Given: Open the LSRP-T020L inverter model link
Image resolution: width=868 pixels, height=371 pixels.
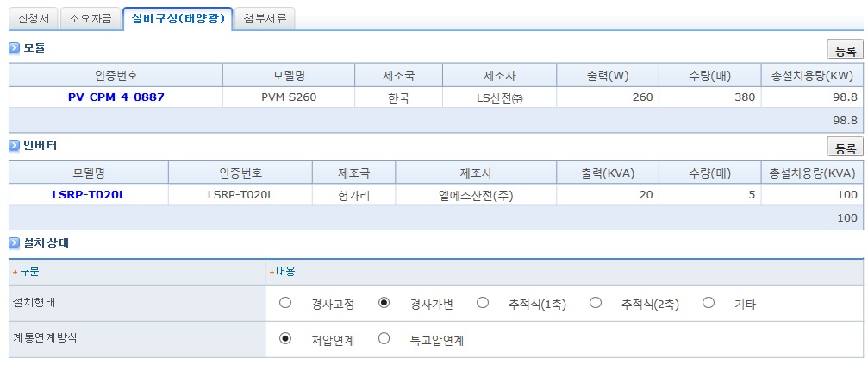Looking at the screenshot, I should pos(88,195).
